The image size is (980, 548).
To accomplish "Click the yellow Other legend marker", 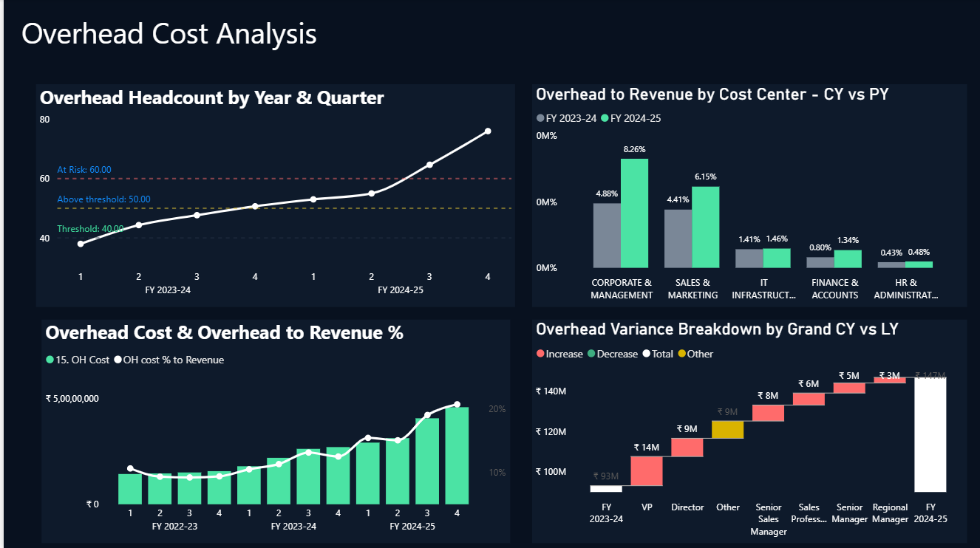I will 681,354.
